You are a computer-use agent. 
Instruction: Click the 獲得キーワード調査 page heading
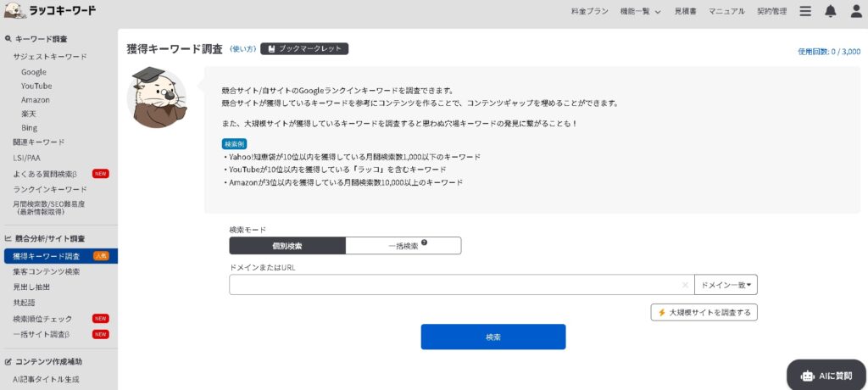[175, 49]
